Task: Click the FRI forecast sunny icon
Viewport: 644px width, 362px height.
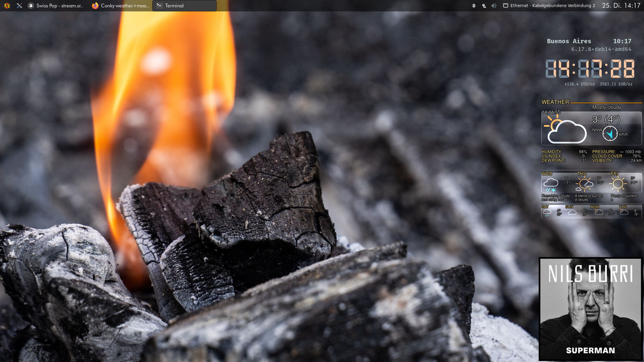Action: [x=617, y=184]
